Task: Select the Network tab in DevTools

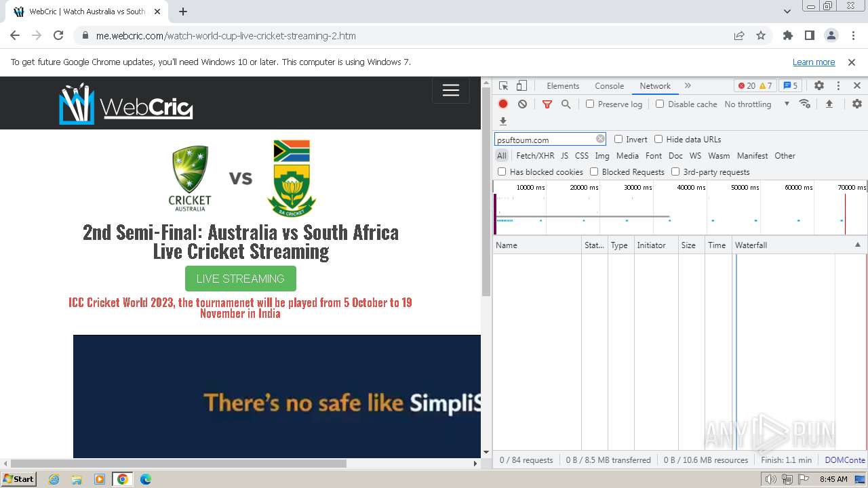Action: pos(655,86)
